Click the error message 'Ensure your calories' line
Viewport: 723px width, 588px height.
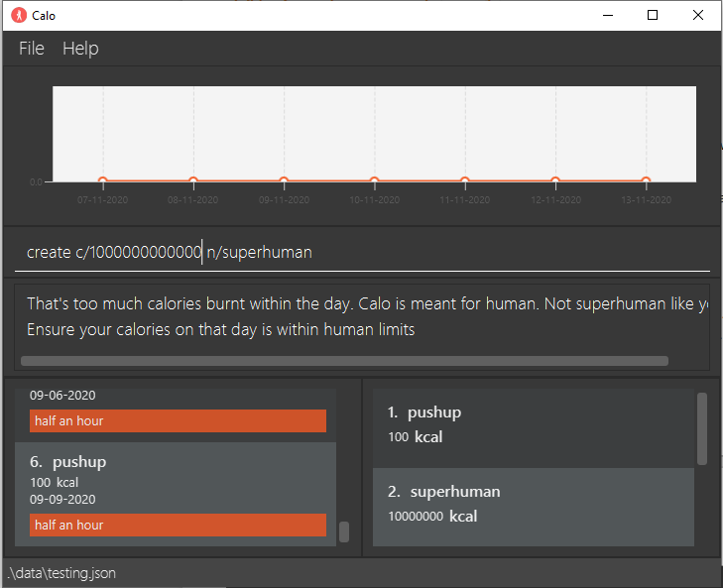pyautogui.click(x=221, y=330)
